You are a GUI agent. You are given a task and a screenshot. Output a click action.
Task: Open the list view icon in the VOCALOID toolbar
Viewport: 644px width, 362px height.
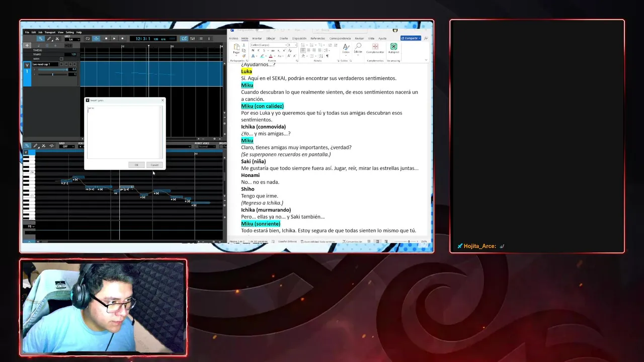[201, 39]
